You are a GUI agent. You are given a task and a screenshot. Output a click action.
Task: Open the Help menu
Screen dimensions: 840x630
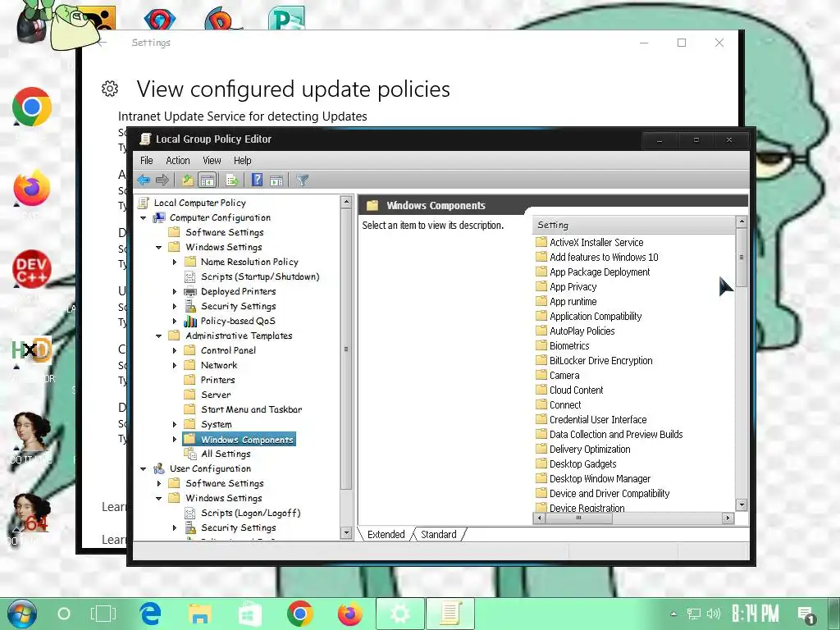242,160
